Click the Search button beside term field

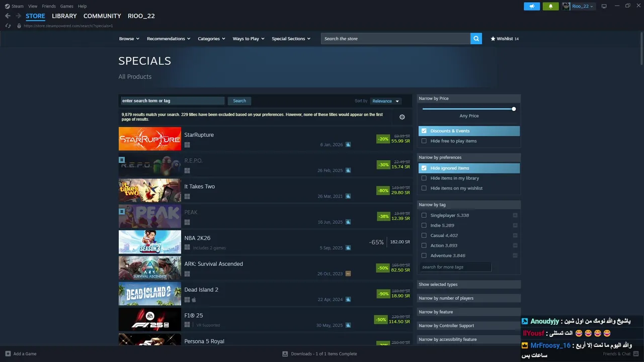[239, 101]
